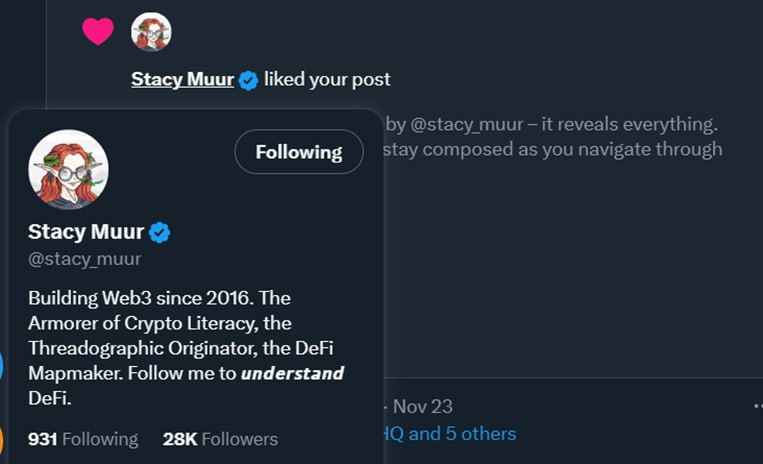Open the "HQ and 5 others" link

(x=452, y=433)
